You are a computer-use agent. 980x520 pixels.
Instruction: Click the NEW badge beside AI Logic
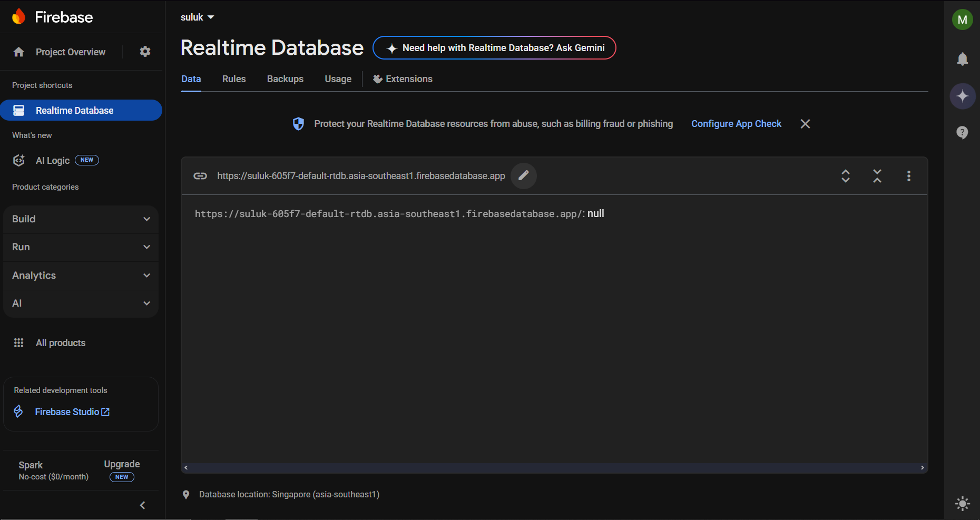click(x=87, y=160)
